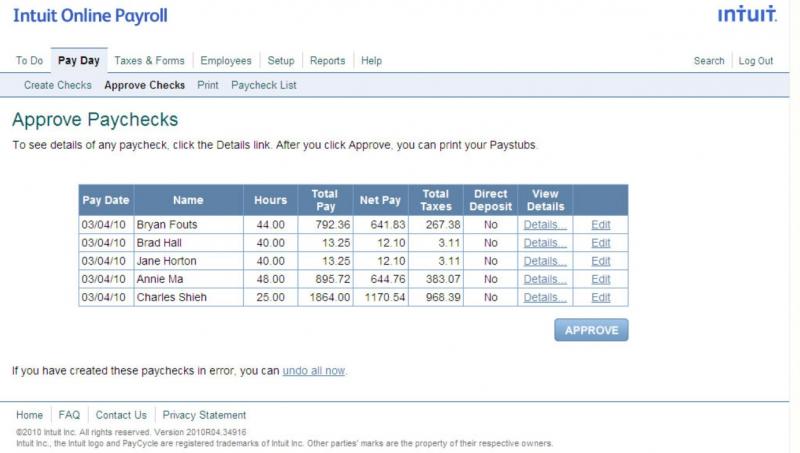Click total taxes value 383.07
Screen dimensions: 800x453
pos(443,280)
